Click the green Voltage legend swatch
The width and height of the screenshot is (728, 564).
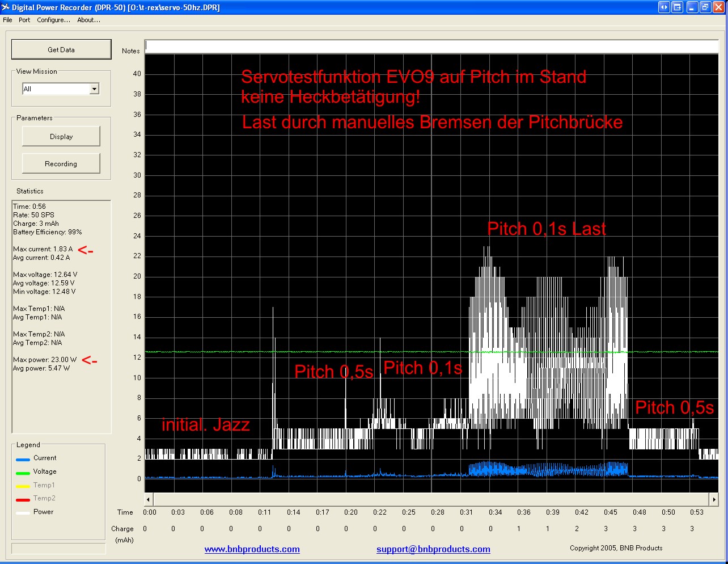pos(23,473)
